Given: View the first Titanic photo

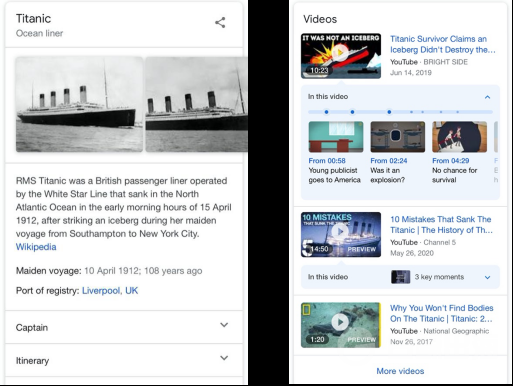Looking at the screenshot, I should (79, 104).
